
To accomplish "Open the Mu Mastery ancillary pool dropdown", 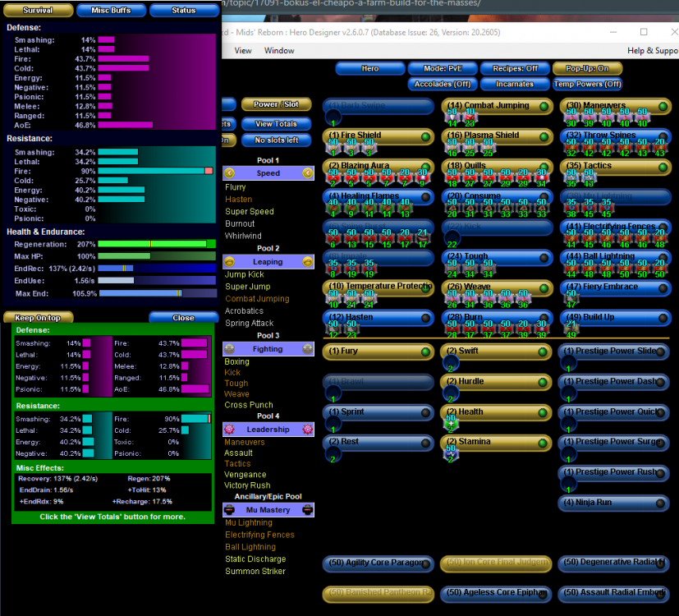I will point(268,510).
